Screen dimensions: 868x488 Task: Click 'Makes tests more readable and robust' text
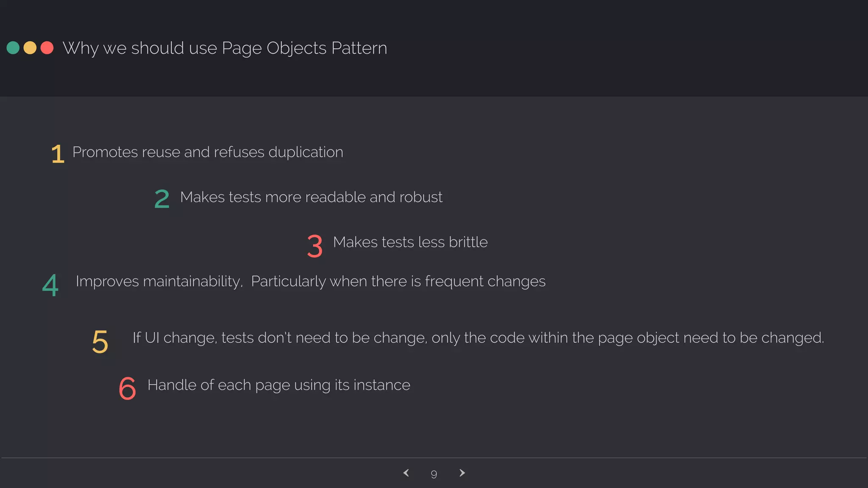click(x=311, y=197)
